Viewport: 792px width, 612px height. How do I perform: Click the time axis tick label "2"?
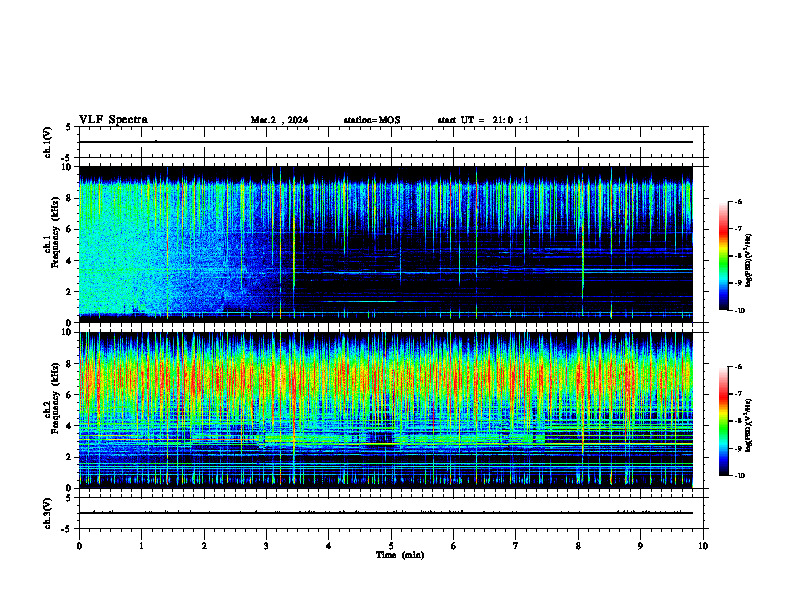pyautogui.click(x=204, y=546)
